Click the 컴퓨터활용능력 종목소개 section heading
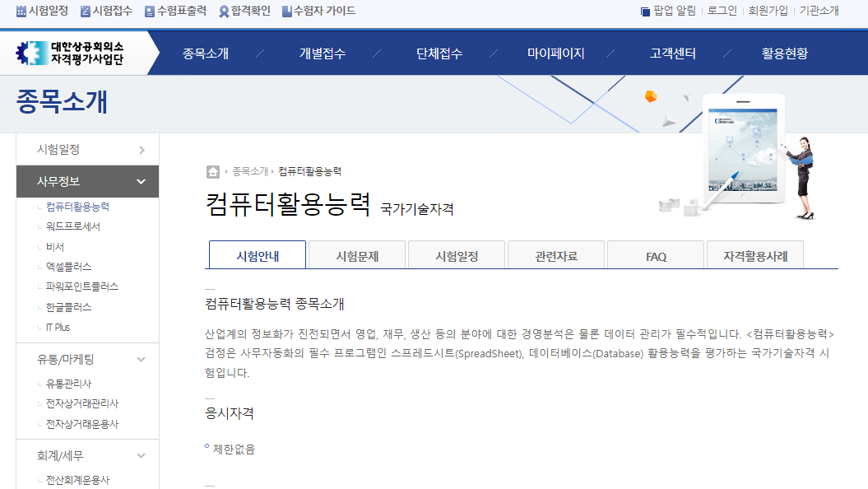This screenshot has height=489, width=868. [x=275, y=304]
